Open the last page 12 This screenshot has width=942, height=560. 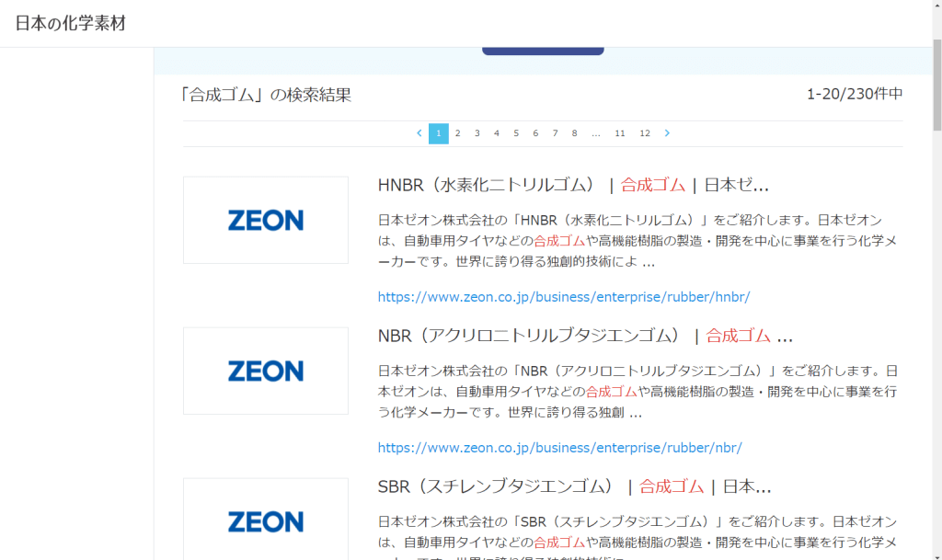[x=645, y=133]
